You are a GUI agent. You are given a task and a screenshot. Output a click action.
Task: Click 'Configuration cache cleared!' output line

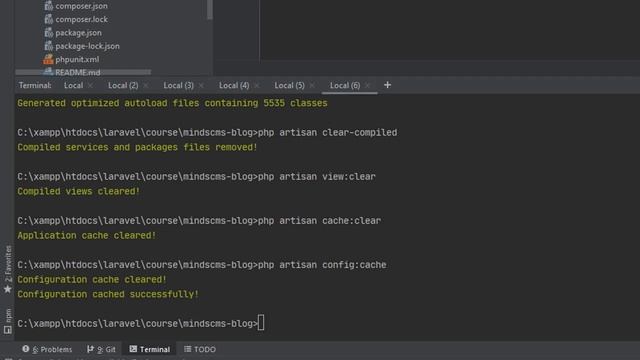point(92,280)
